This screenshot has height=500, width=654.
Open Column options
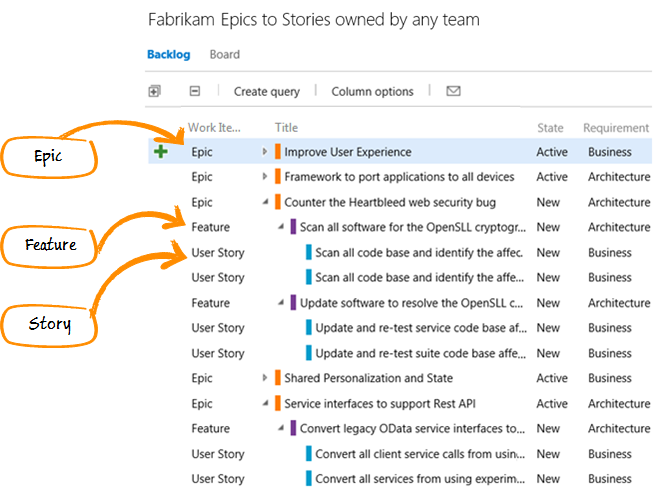[x=372, y=91]
